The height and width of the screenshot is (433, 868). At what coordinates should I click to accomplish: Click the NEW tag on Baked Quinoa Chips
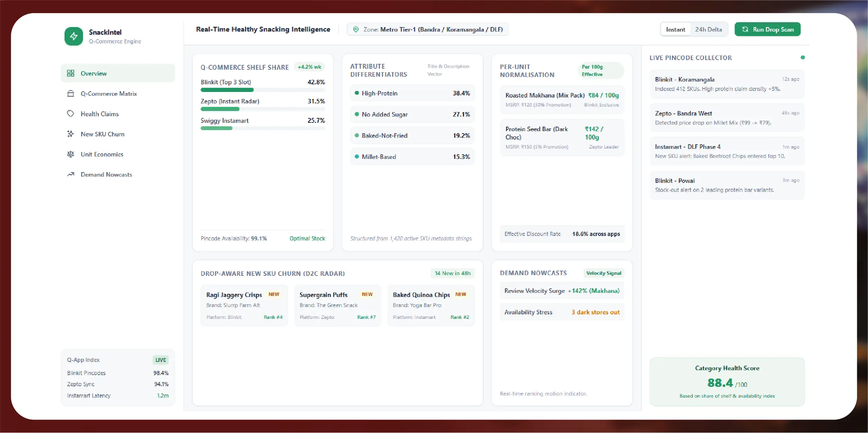pos(461,294)
